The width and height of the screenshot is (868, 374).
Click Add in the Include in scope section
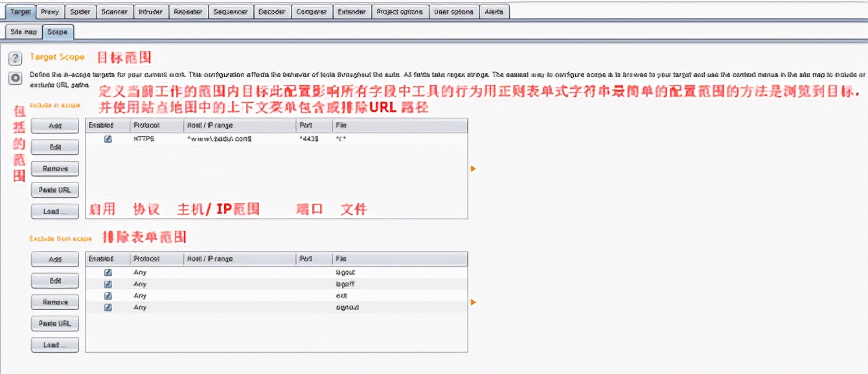click(55, 126)
